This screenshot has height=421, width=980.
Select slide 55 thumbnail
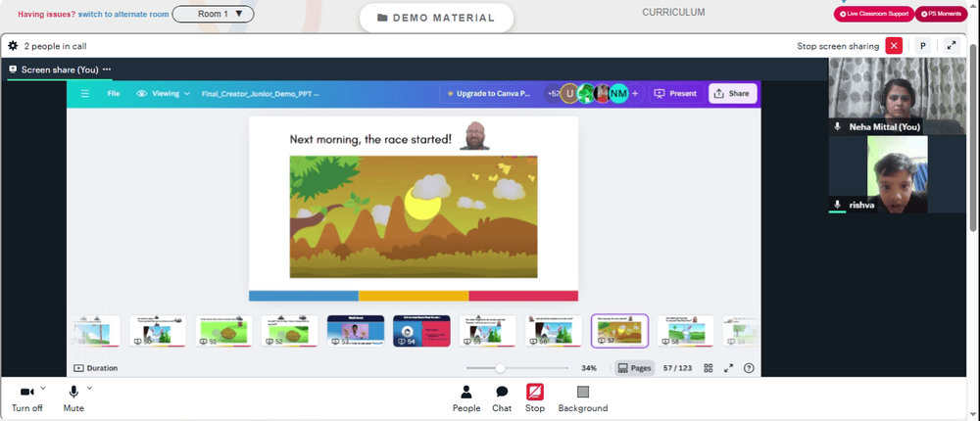tap(487, 330)
